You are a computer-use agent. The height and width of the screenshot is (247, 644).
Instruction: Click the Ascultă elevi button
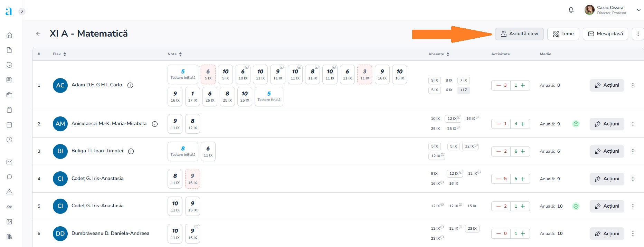click(519, 34)
